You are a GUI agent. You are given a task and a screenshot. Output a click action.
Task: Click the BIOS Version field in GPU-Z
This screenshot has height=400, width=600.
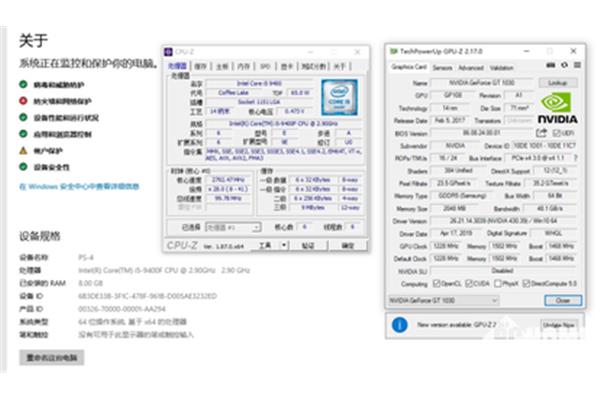tap(482, 133)
